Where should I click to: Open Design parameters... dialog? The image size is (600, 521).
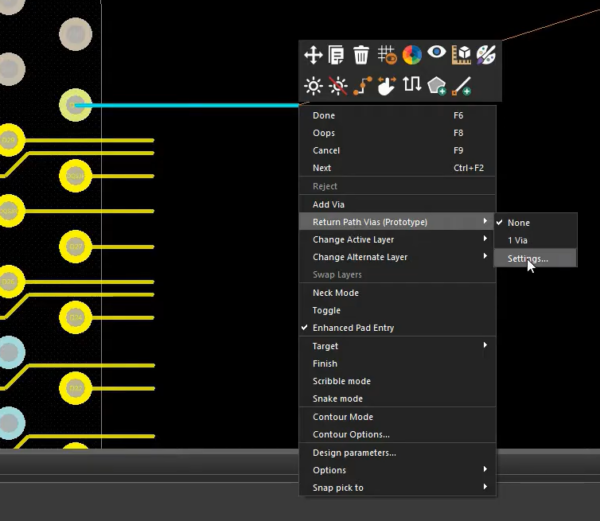pyautogui.click(x=397, y=453)
